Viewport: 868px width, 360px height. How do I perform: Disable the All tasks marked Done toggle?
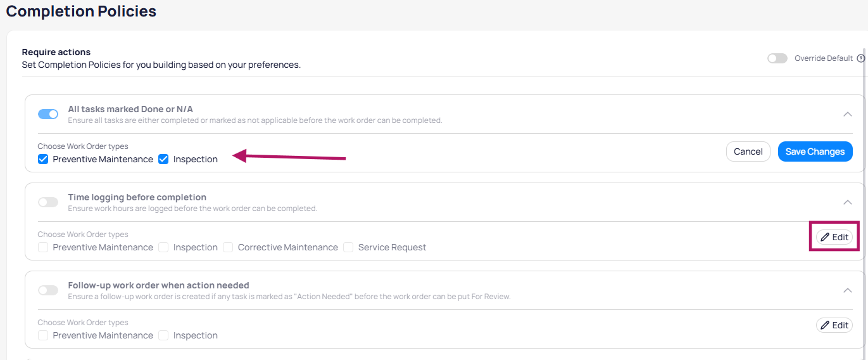tap(48, 114)
